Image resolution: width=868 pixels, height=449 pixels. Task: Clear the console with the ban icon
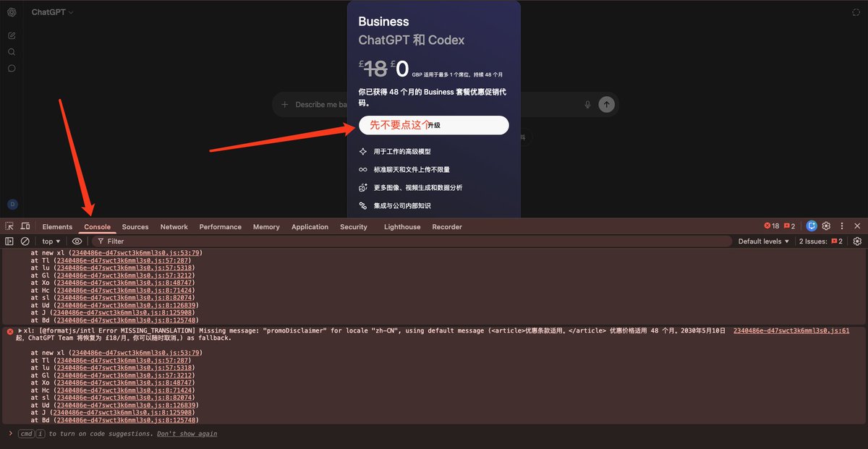(x=25, y=241)
